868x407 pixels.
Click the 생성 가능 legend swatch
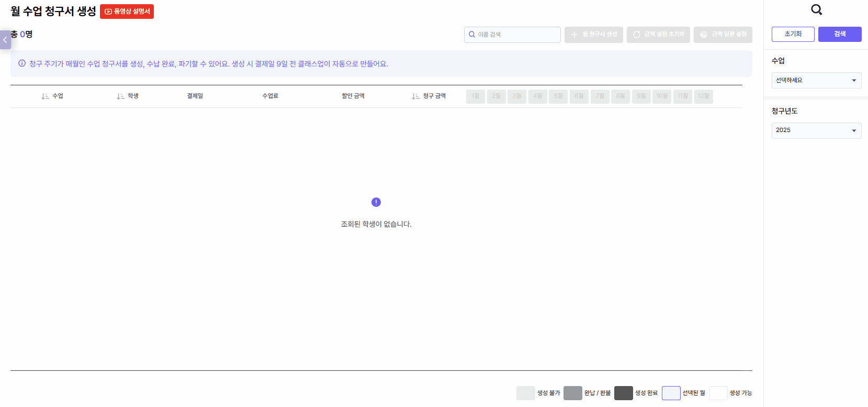718,393
